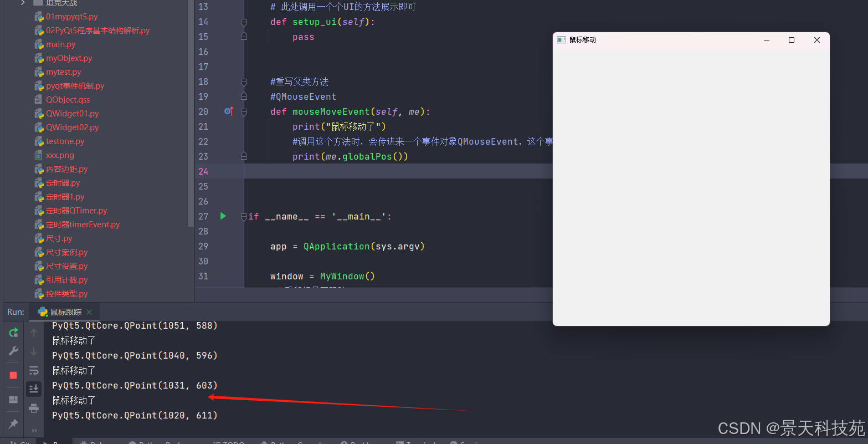Toggle soft-wrap in the console output
868x444 pixels.
pyautogui.click(x=34, y=370)
